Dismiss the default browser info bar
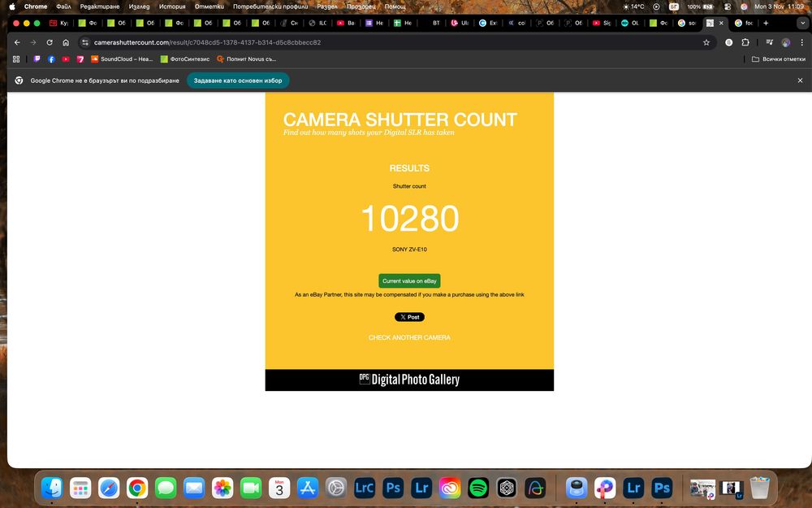Image resolution: width=812 pixels, height=508 pixels. (800, 80)
